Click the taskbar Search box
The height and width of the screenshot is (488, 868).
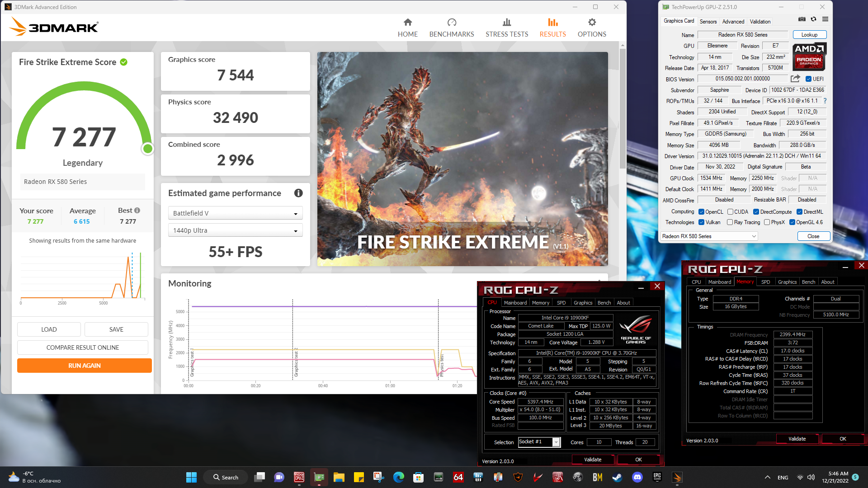pyautogui.click(x=226, y=477)
